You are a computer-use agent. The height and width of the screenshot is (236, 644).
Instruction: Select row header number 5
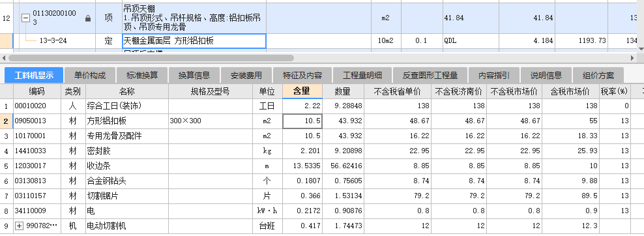[x=7, y=166]
